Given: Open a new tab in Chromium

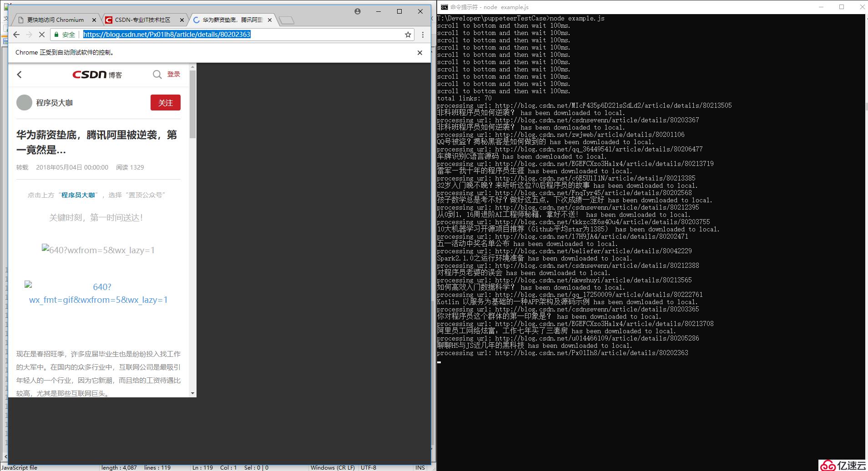Looking at the screenshot, I should tap(287, 20).
